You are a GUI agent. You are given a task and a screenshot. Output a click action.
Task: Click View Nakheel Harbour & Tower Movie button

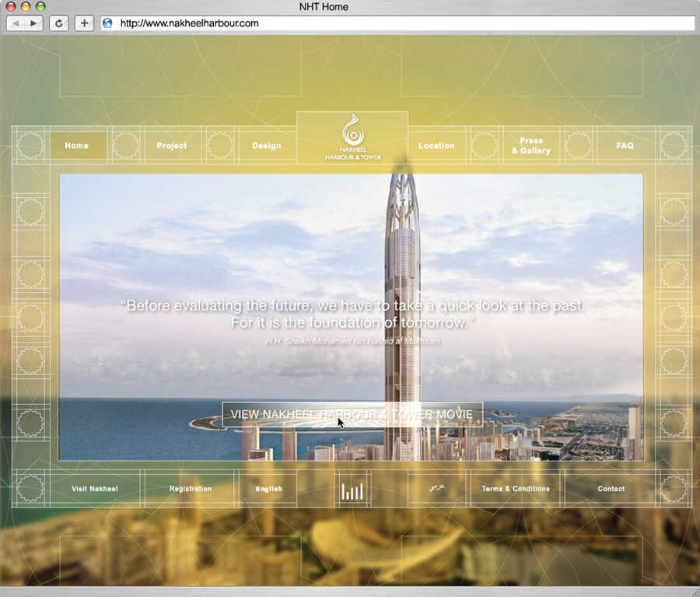tap(352, 414)
